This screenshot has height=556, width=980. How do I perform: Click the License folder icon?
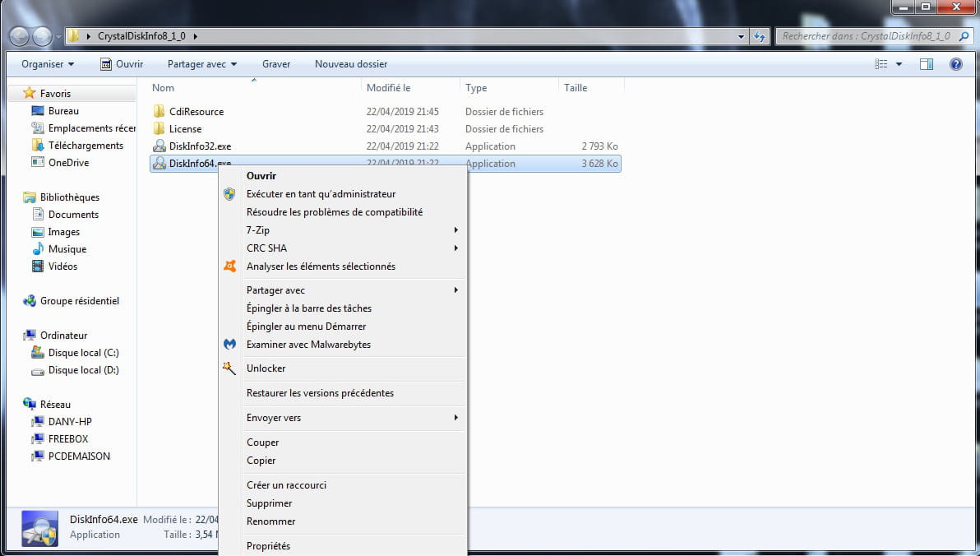point(159,129)
